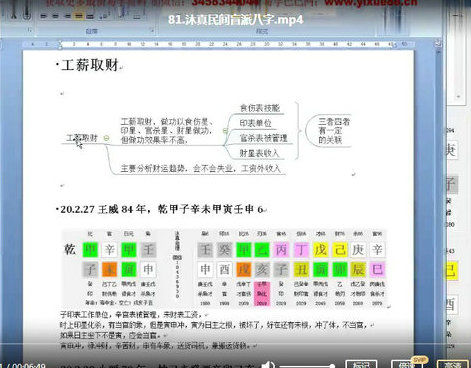Click the 官杀表被管理 mind map node
The image size is (471, 368).
263,138
